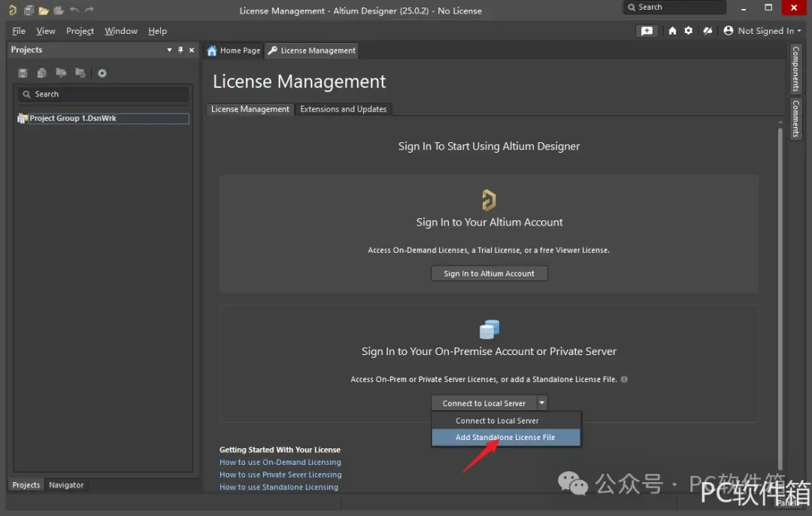Screen dimensions: 812x516
Task: Open the Project menu
Action: [x=80, y=31]
